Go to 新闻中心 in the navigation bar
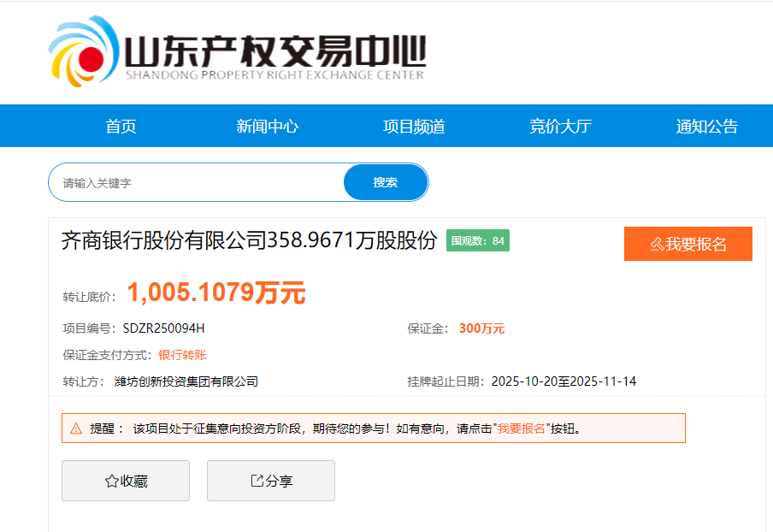Image resolution: width=773 pixels, height=532 pixels. point(267,127)
